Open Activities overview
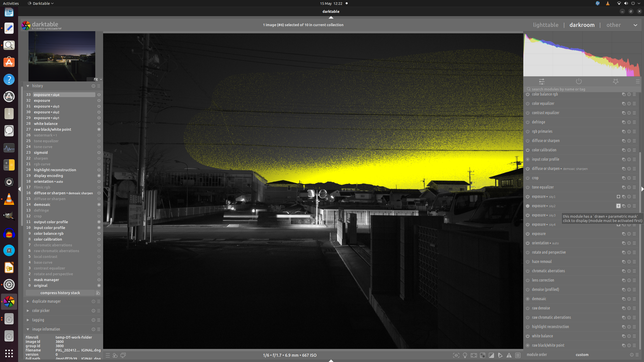 point(11,4)
